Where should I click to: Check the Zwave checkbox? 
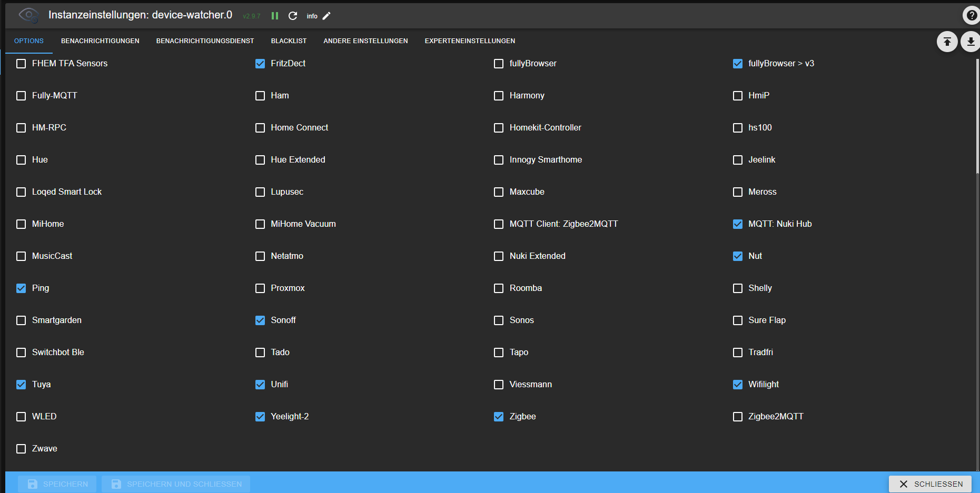click(x=21, y=449)
